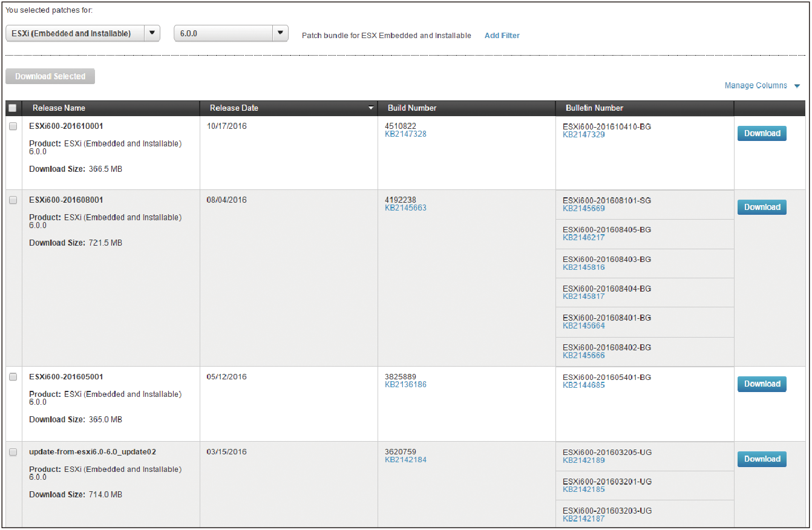Click bulletin ESXi600-201608402-BG
The width and height of the screenshot is (812, 530).
(x=607, y=347)
